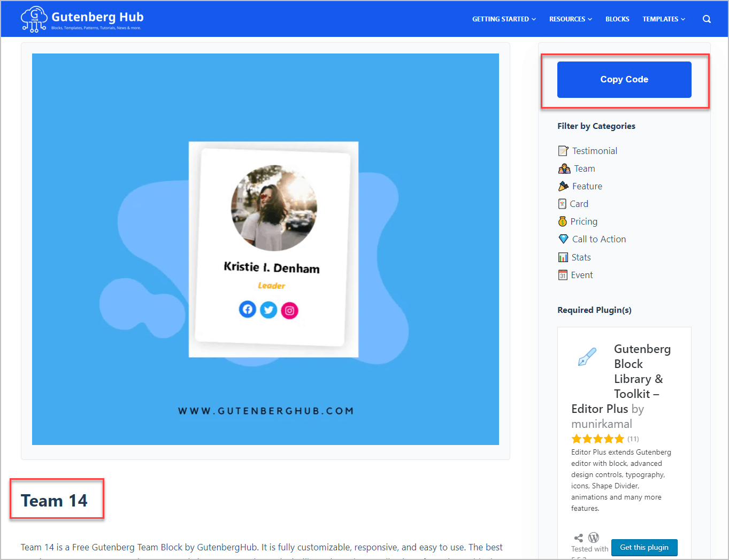The image size is (729, 560).
Task: Select the Blocks menu item
Action: tap(617, 19)
